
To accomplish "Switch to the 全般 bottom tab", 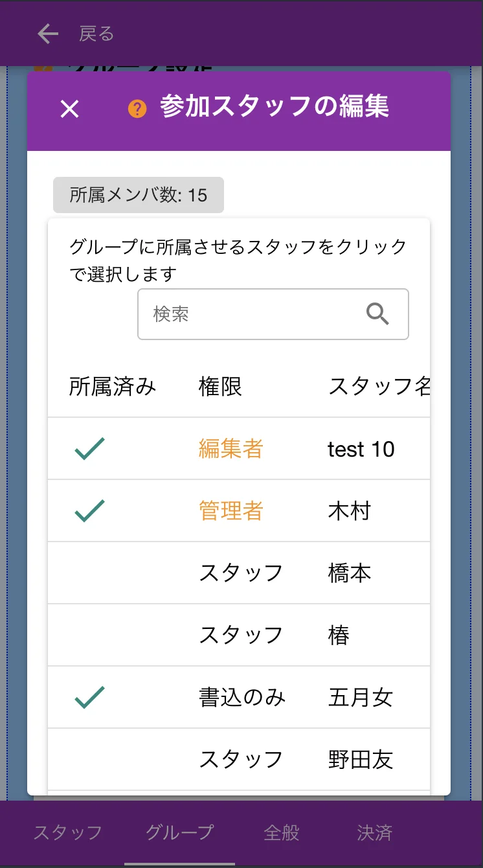I will (282, 832).
